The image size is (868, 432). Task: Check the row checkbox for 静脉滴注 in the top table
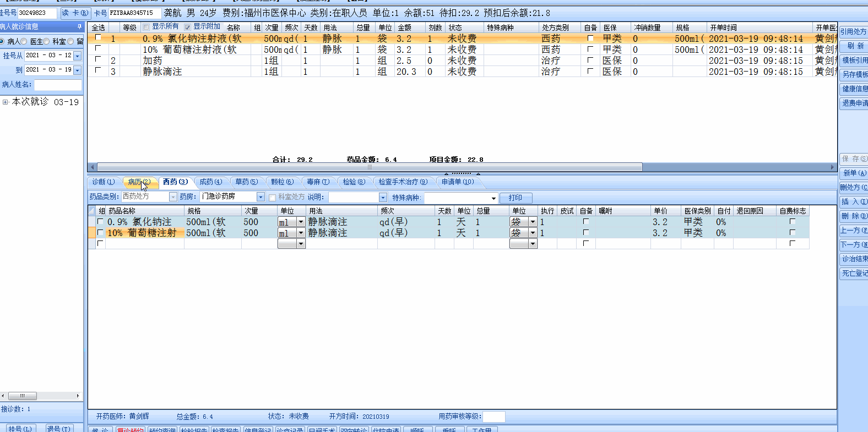click(98, 70)
